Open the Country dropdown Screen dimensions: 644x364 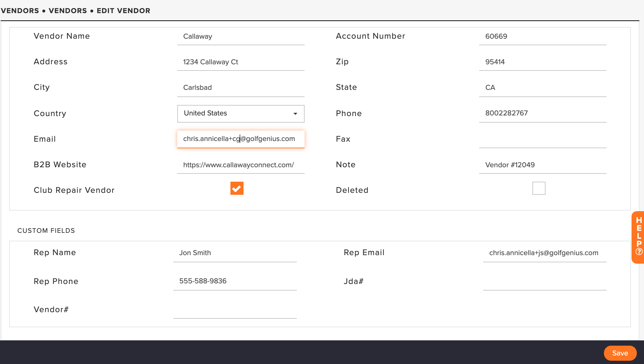pyautogui.click(x=241, y=113)
